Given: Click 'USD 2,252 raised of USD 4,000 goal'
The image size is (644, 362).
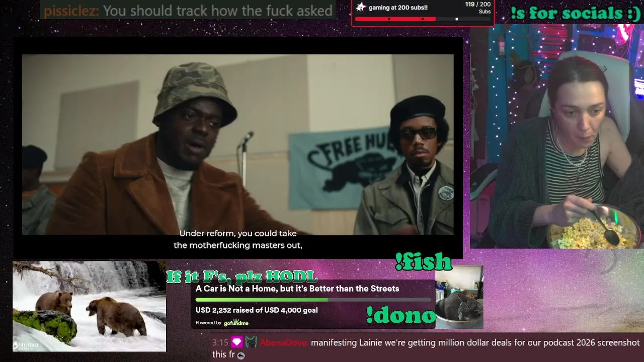Looking at the screenshot, I should [x=257, y=310].
